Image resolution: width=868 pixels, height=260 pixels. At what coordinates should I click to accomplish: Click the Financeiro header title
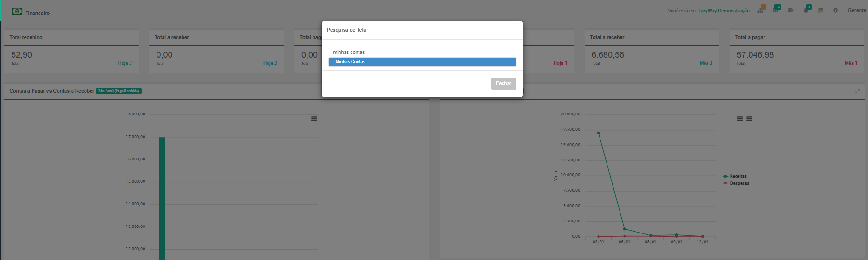point(37,13)
